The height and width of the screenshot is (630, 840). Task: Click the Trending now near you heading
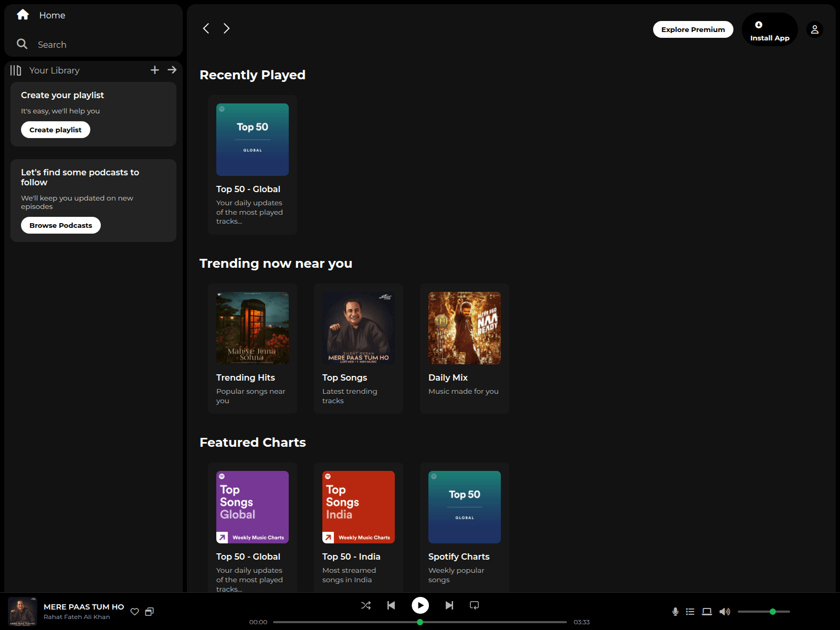276,264
